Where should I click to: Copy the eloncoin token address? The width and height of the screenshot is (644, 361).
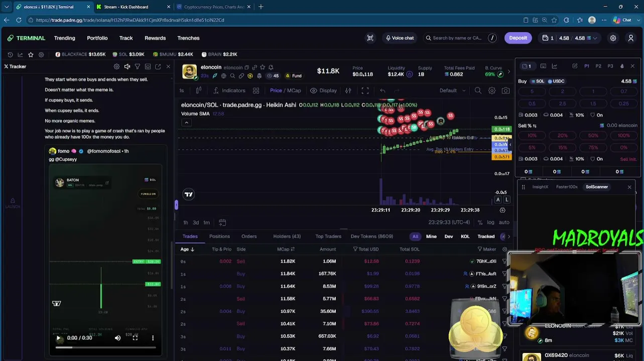tap(246, 68)
